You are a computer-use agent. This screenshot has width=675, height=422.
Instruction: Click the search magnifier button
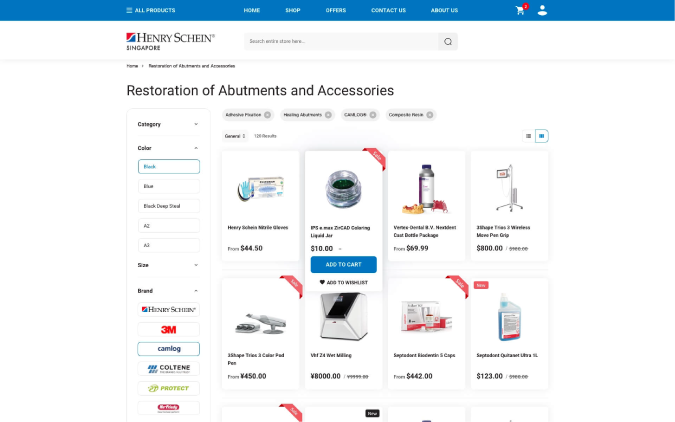448,41
